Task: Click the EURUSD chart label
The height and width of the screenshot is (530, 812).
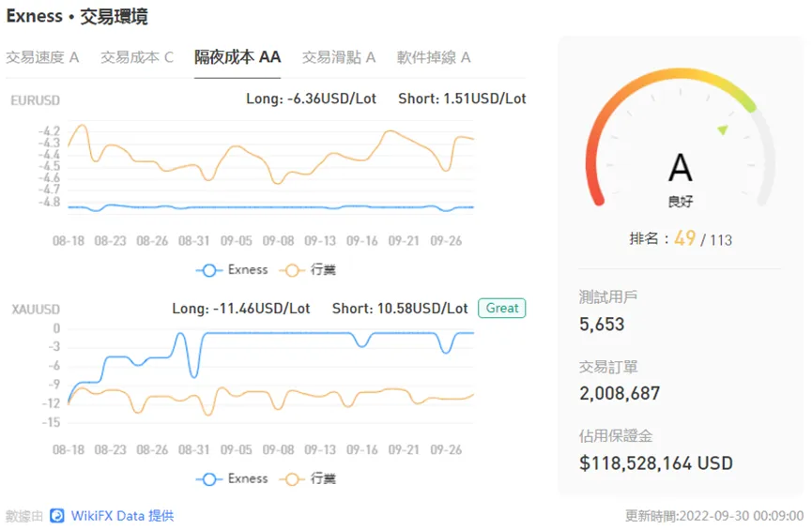Action: (x=36, y=99)
